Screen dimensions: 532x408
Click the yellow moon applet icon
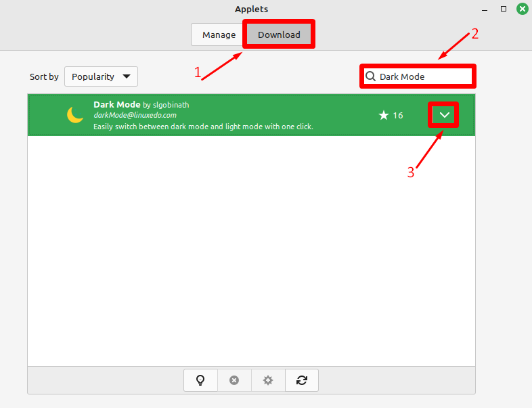[x=75, y=115]
